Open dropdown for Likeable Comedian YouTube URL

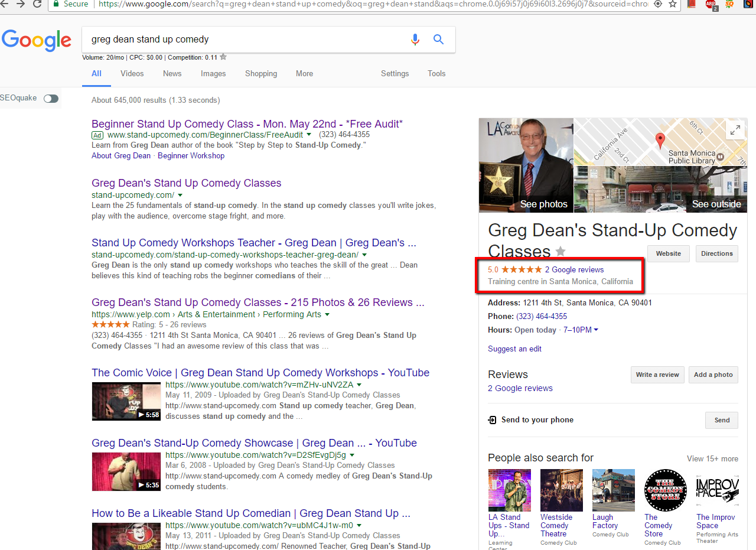click(359, 525)
